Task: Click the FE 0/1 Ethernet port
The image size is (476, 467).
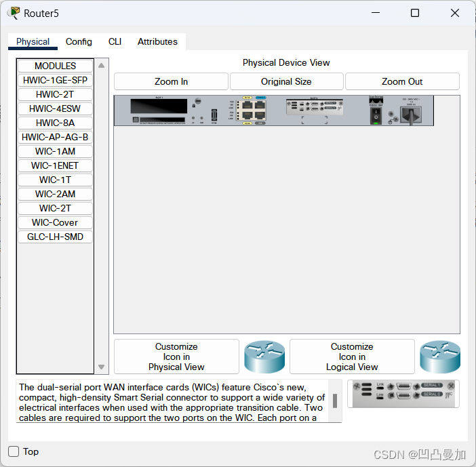Action: [x=247, y=105]
